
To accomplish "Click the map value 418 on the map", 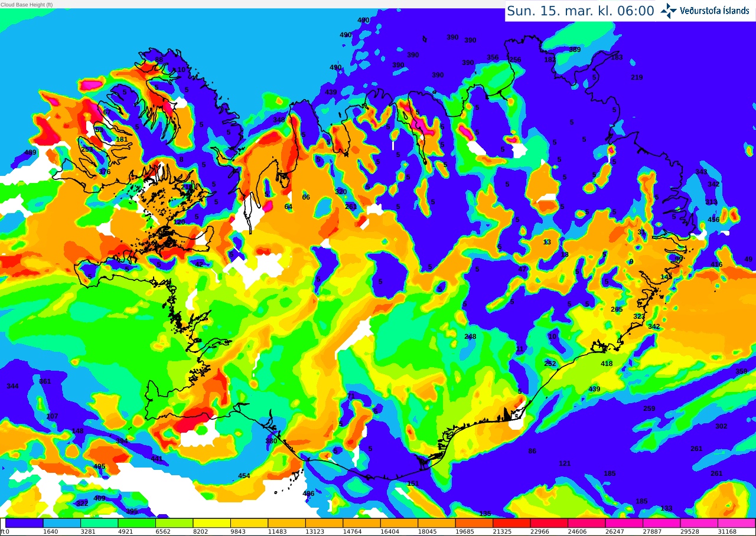I will [x=607, y=364].
